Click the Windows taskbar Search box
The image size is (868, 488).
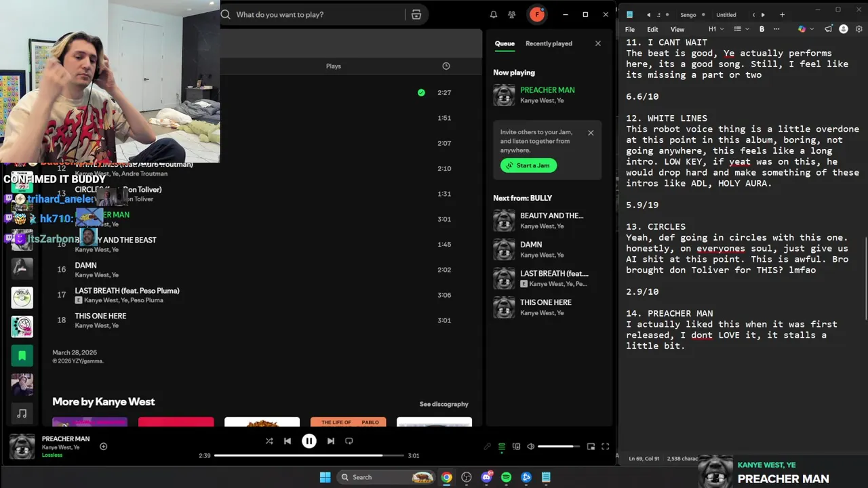(x=385, y=477)
